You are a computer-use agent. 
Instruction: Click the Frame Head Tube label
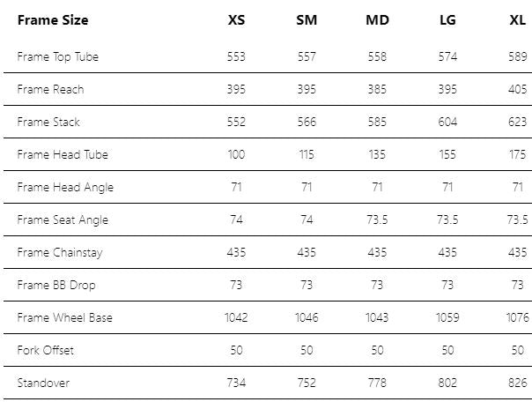(61, 155)
